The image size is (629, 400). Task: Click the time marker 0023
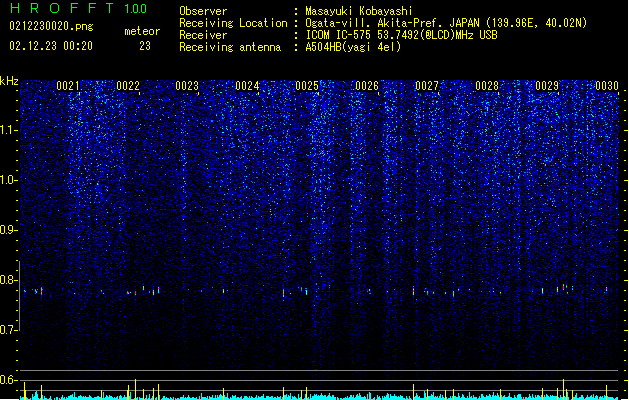[187, 86]
